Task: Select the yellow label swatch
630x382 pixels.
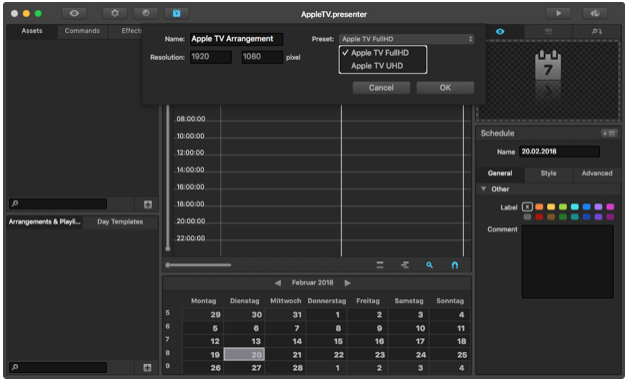Action: [x=551, y=207]
